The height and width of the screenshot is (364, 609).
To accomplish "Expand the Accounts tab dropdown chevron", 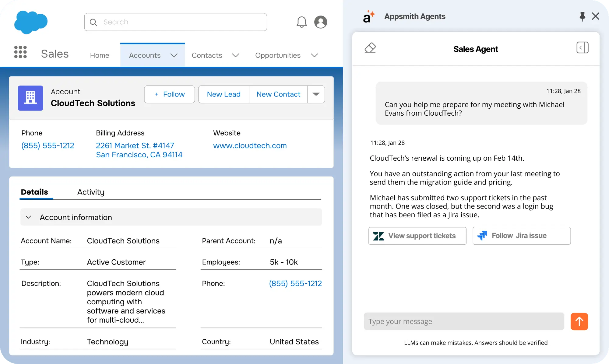I will point(174,55).
